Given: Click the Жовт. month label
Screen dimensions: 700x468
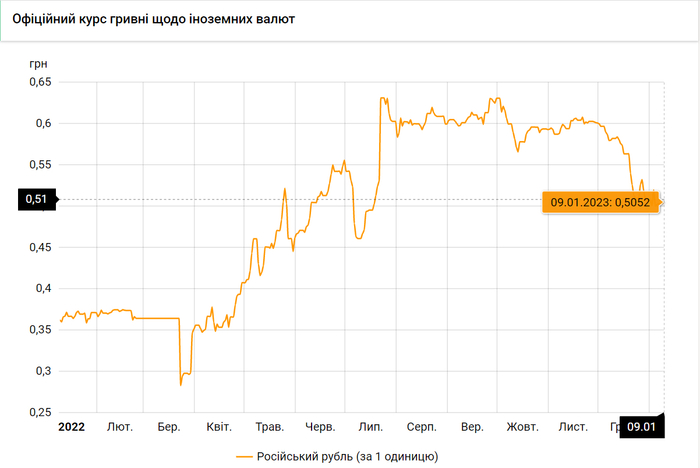Looking at the screenshot, I should pos(522,427).
